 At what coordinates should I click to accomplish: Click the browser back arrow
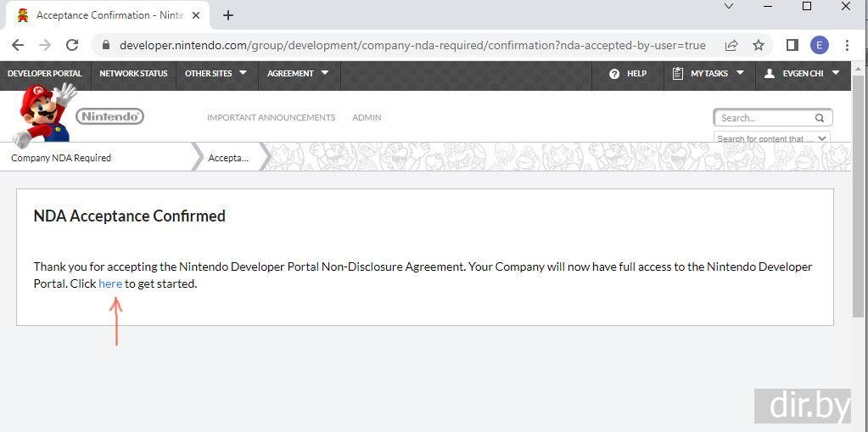[17, 45]
